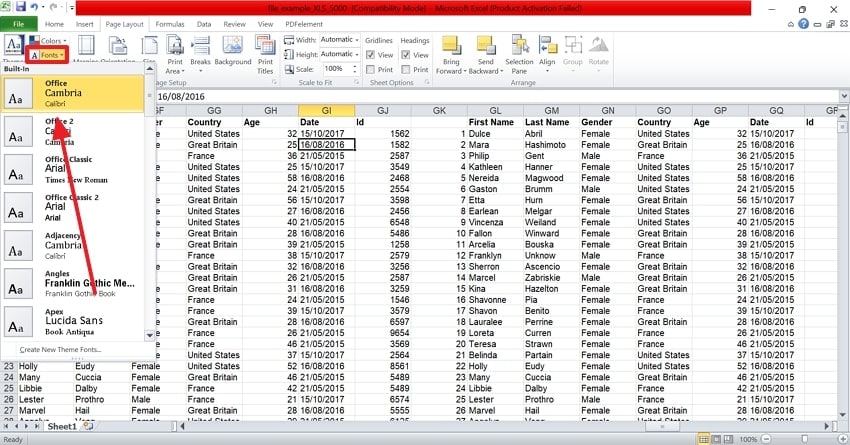Minimize the ribbon with the caret icon

[x=791, y=24]
